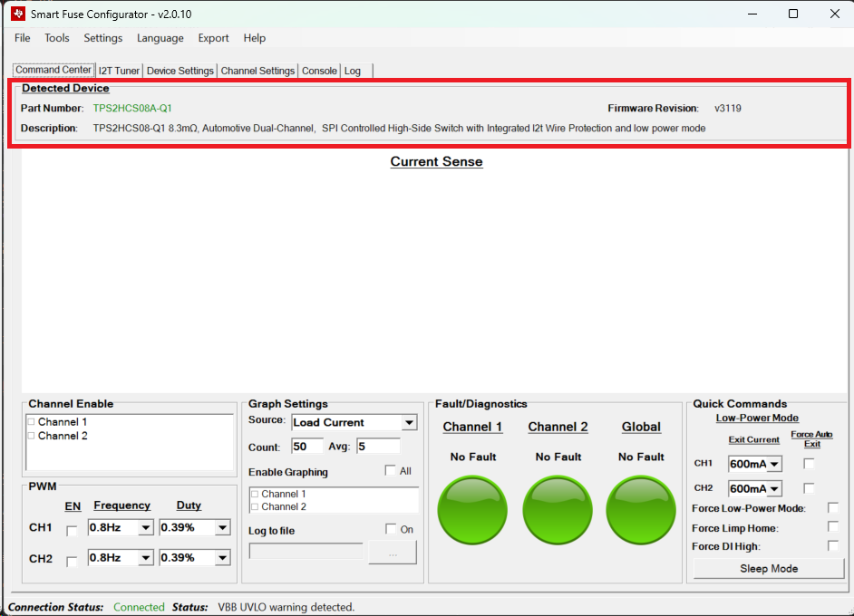
Task: Enable PWM for CH1
Action: (73, 530)
